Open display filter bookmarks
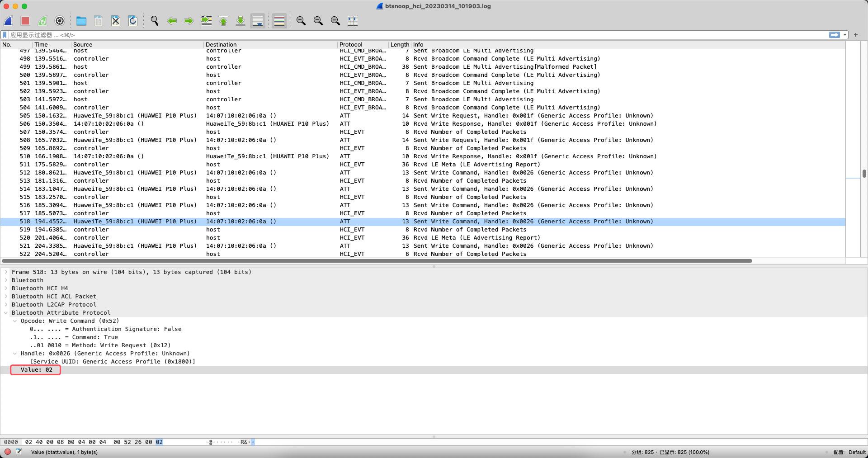Image resolution: width=868 pixels, height=458 pixels. click(x=5, y=35)
